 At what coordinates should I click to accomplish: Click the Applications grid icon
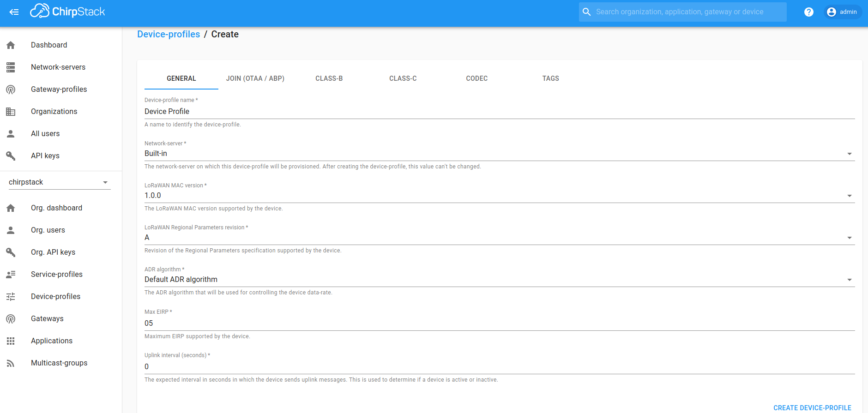point(11,341)
